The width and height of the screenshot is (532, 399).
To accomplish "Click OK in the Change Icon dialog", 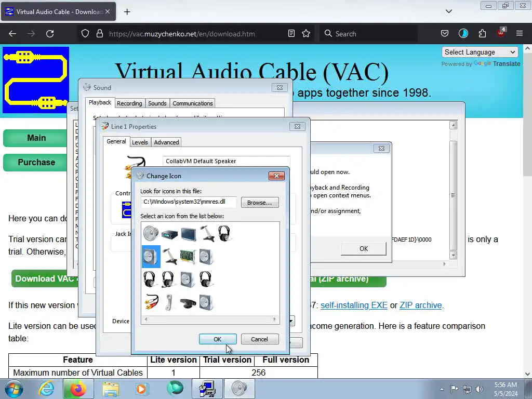I will click(x=218, y=339).
